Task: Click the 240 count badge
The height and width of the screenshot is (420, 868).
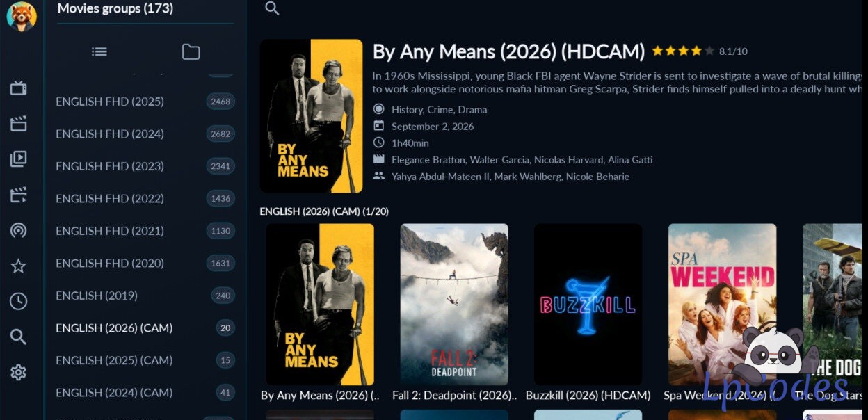Action: [x=223, y=296]
